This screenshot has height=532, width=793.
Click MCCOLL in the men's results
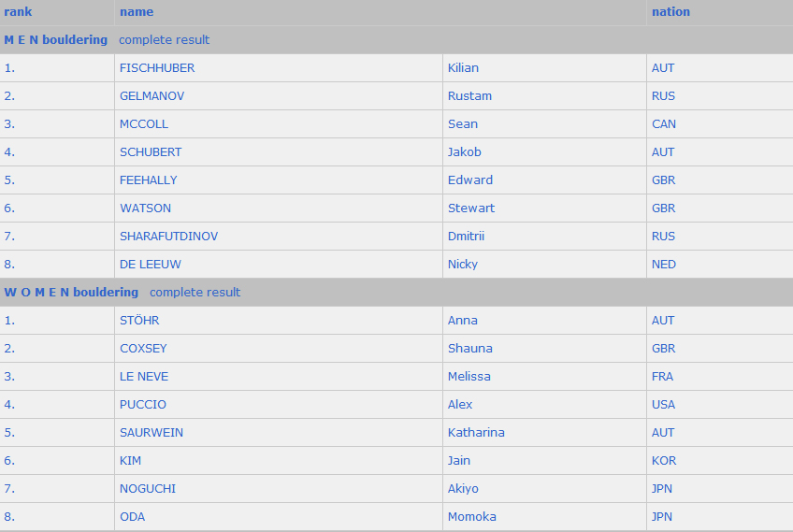tap(144, 124)
